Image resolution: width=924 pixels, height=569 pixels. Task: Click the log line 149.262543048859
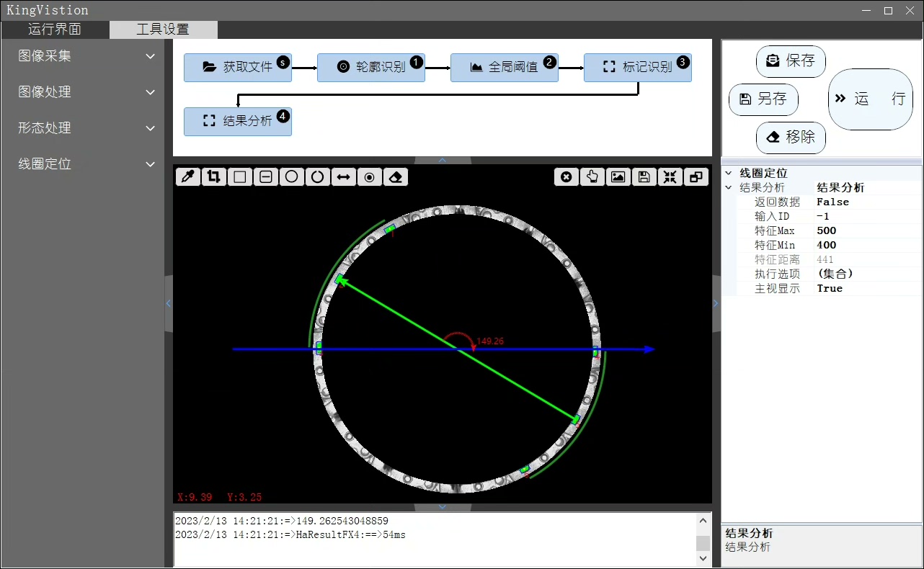click(282, 521)
